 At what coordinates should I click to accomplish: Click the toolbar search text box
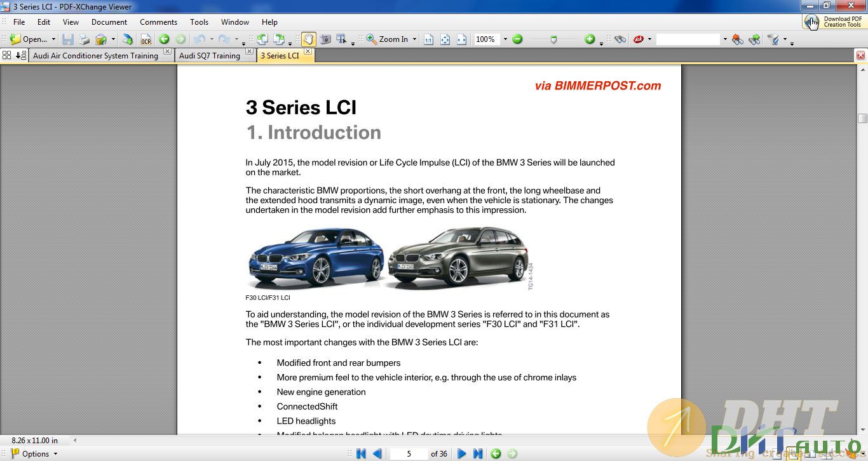[x=688, y=39]
